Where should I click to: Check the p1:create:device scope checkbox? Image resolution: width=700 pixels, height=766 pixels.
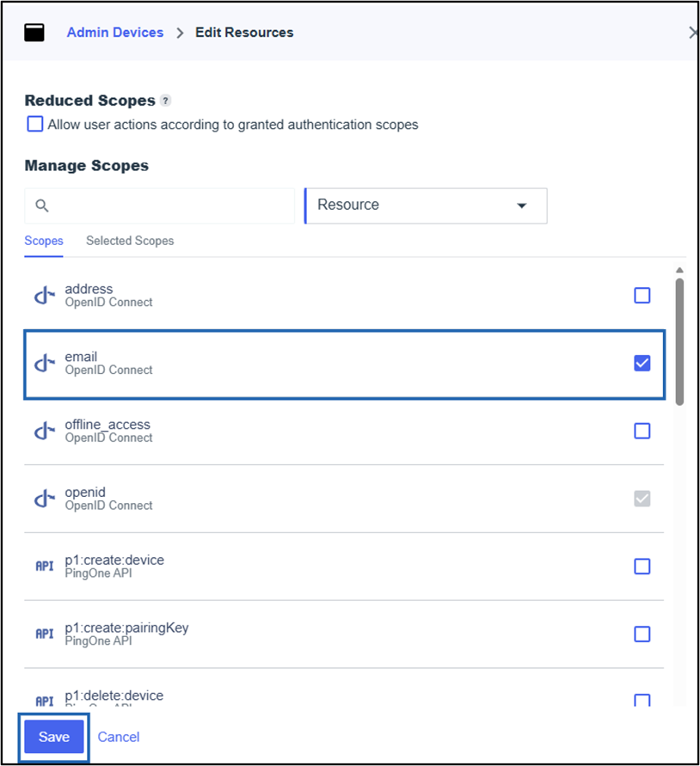(642, 567)
